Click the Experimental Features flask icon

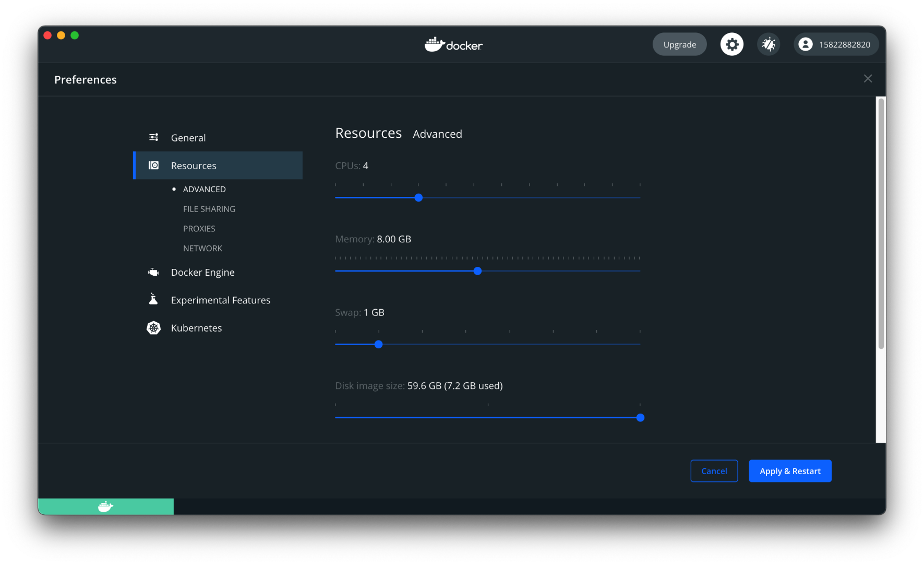[x=153, y=299]
